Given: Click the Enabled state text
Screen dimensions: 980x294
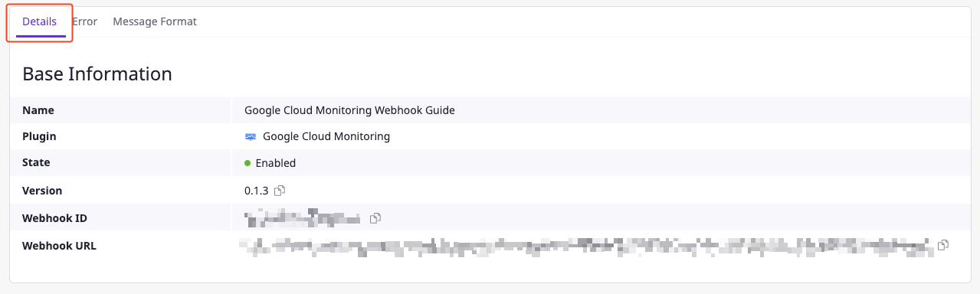Looking at the screenshot, I should coord(276,163).
